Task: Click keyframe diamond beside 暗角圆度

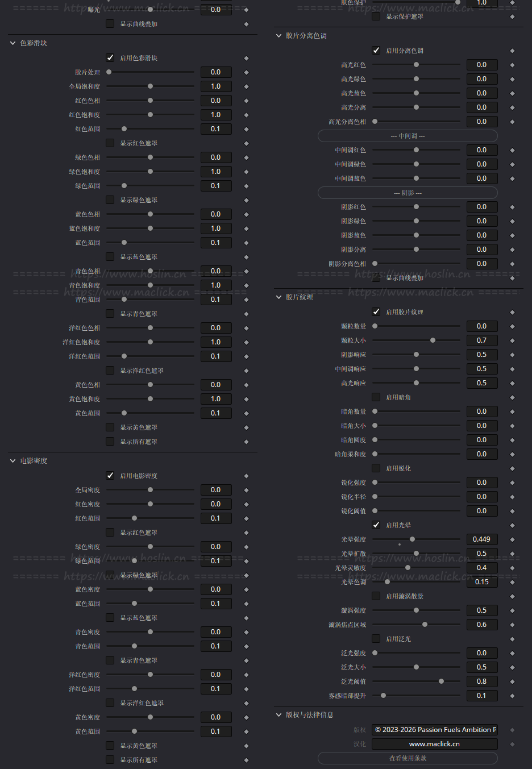Action: pos(512,440)
